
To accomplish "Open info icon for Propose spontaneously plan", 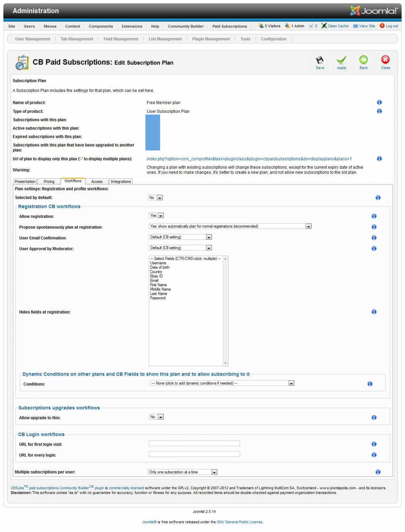I will pyautogui.click(x=374, y=227).
